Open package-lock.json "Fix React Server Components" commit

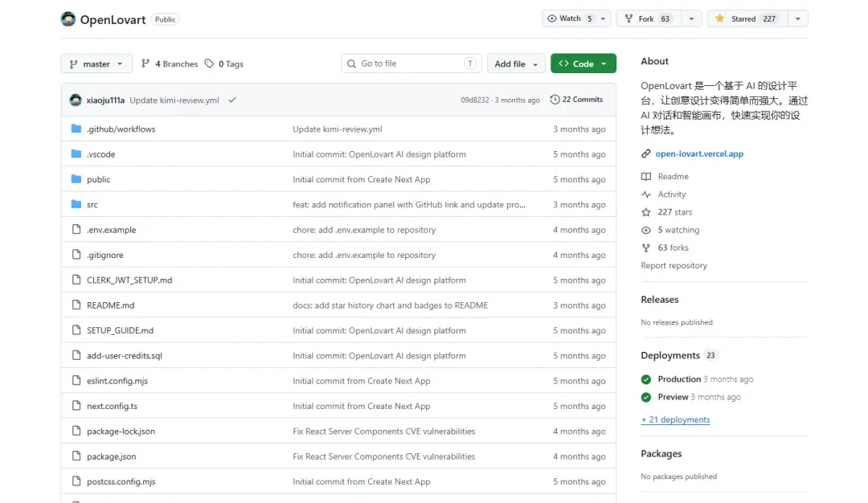(383, 431)
